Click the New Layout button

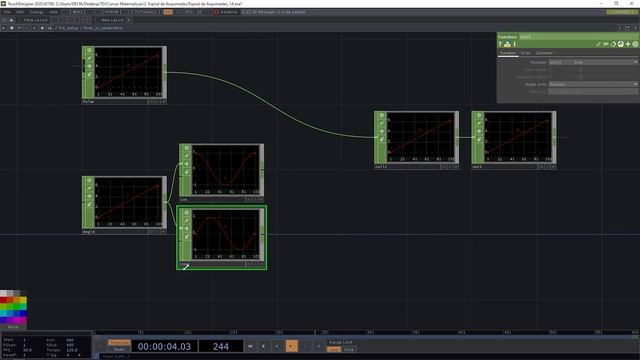[112, 20]
